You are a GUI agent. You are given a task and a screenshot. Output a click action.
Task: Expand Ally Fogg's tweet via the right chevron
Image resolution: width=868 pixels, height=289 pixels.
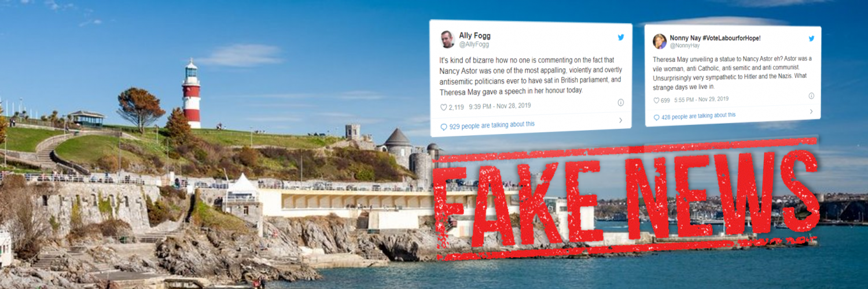tap(621, 120)
